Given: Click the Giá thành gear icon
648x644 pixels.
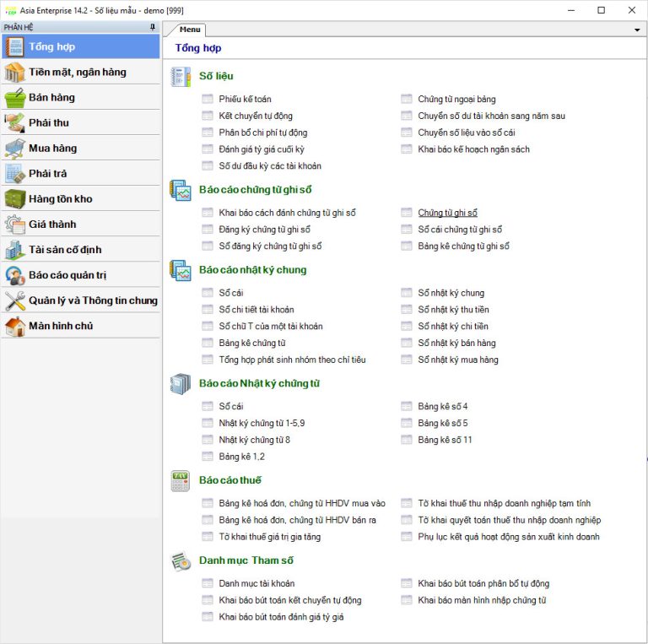Looking at the screenshot, I should click(14, 225).
